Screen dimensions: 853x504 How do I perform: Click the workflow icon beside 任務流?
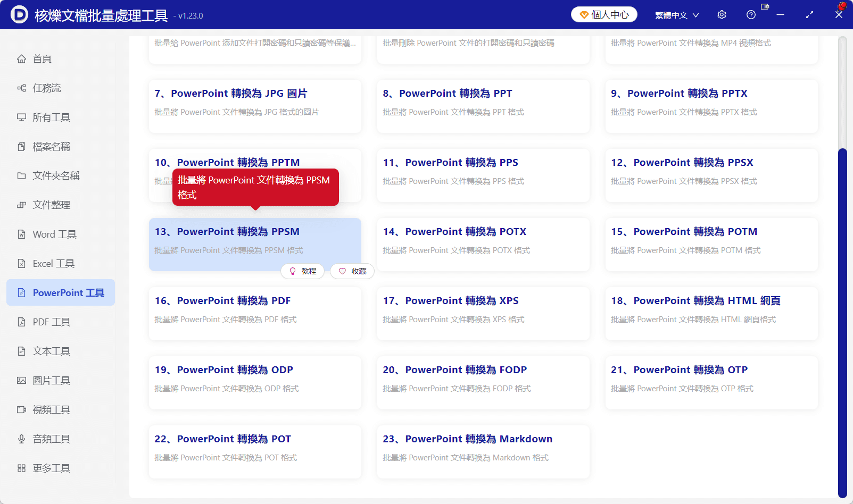21,88
